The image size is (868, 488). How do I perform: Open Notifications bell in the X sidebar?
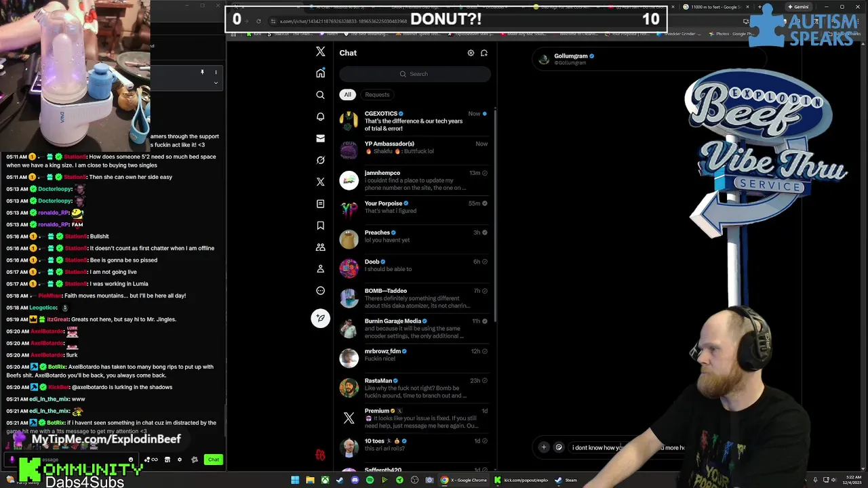pyautogui.click(x=321, y=117)
